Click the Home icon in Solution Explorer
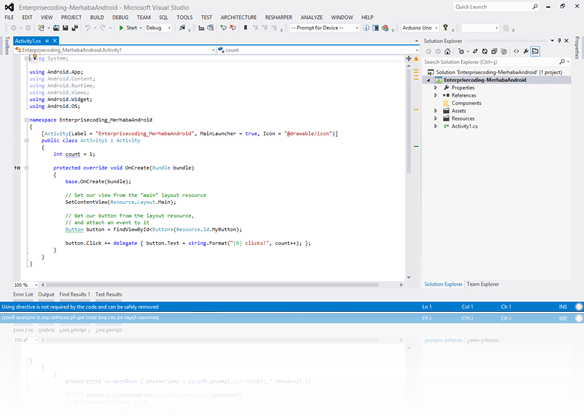Screen dimensions: 584x416 tap(447, 51)
